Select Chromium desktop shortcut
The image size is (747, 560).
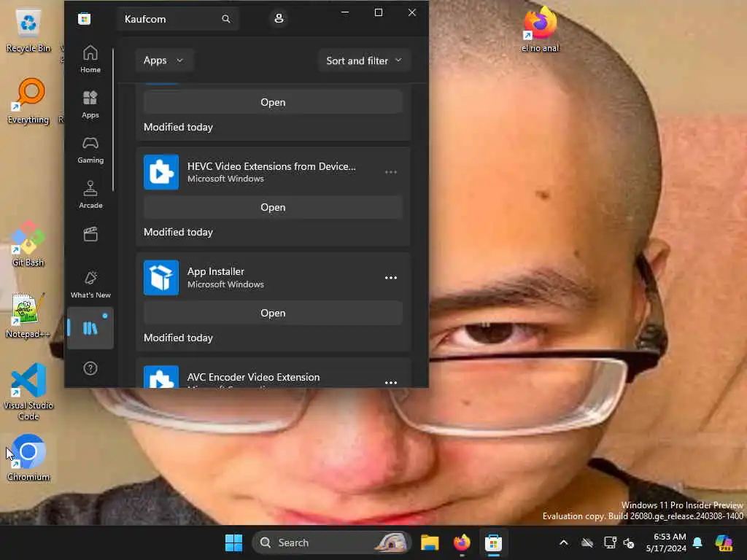pyautogui.click(x=28, y=458)
